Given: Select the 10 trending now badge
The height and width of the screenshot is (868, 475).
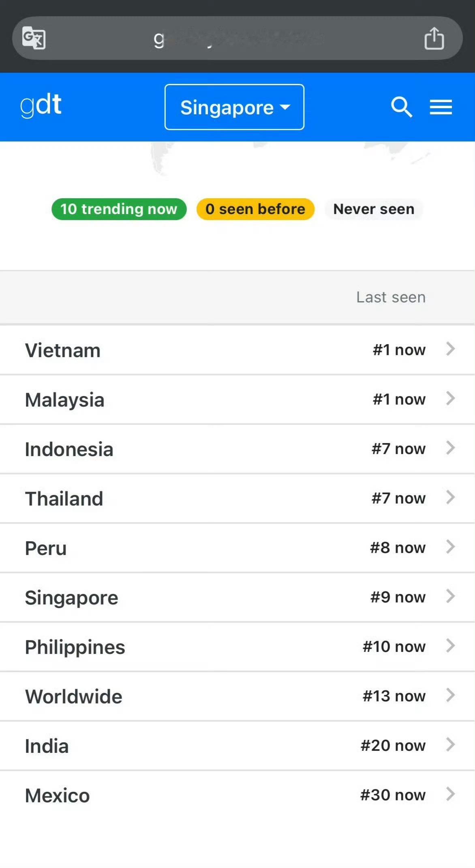Looking at the screenshot, I should [119, 209].
